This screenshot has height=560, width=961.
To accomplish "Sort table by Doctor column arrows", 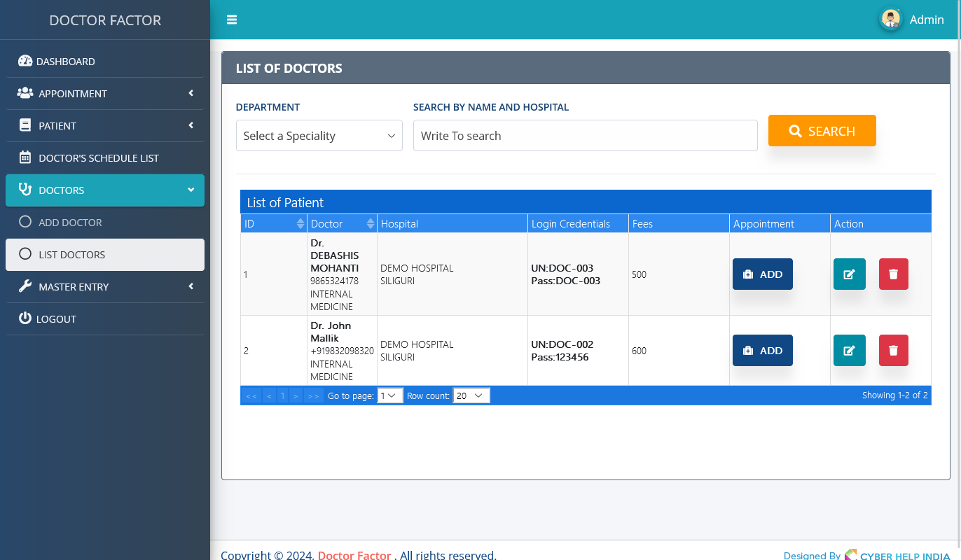I will pos(371,223).
